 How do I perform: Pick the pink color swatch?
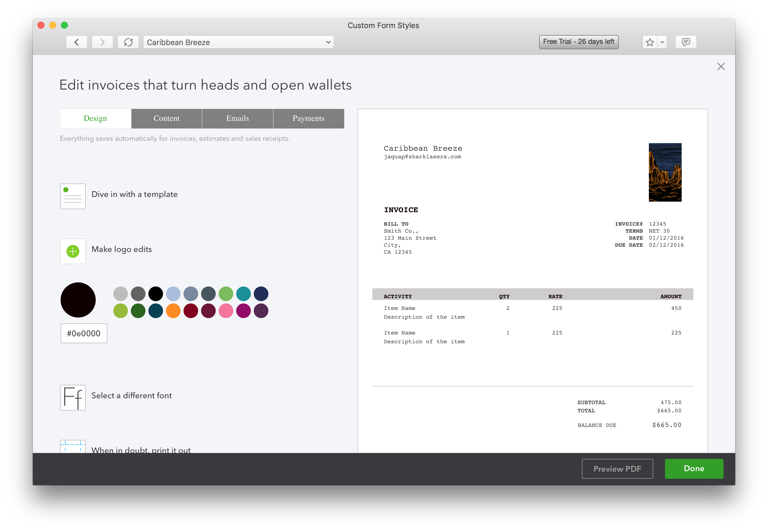(x=226, y=311)
